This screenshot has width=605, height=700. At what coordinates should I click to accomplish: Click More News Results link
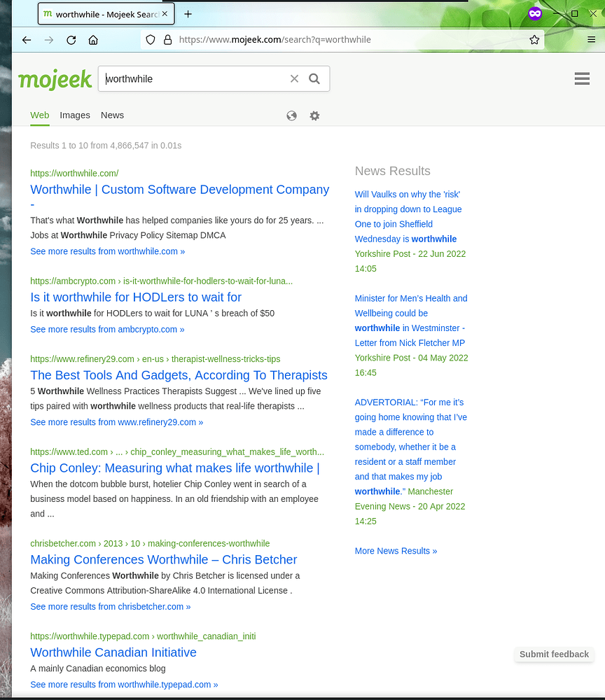[x=396, y=551]
